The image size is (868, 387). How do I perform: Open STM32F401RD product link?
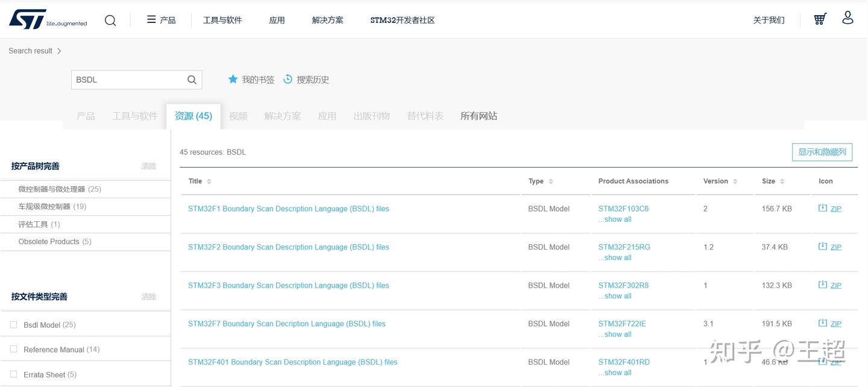click(624, 362)
